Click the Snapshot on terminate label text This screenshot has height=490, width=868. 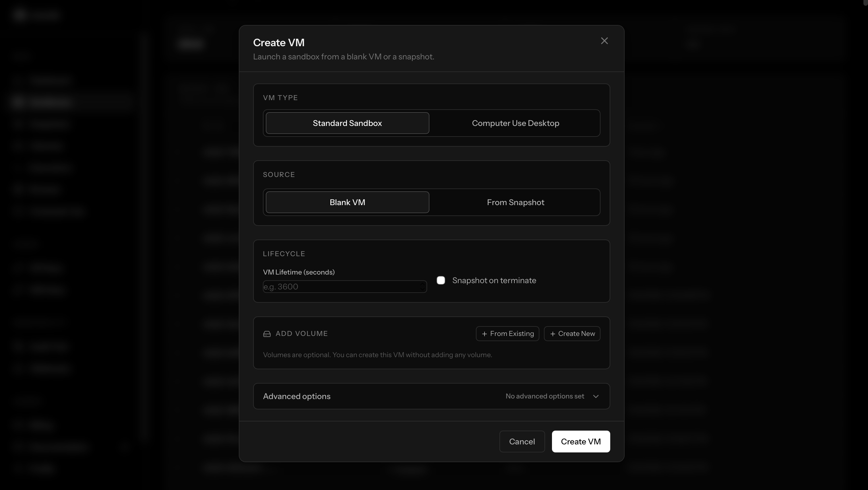[x=494, y=281]
